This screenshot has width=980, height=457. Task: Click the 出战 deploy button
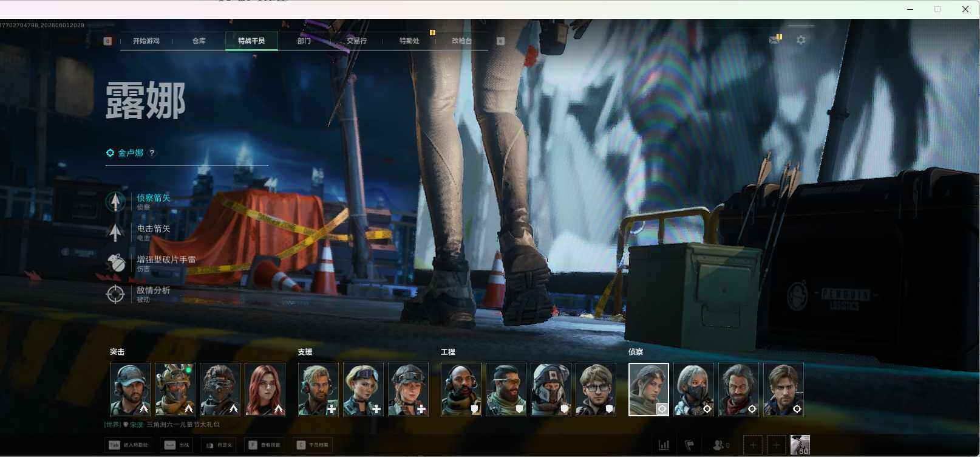[177, 445]
